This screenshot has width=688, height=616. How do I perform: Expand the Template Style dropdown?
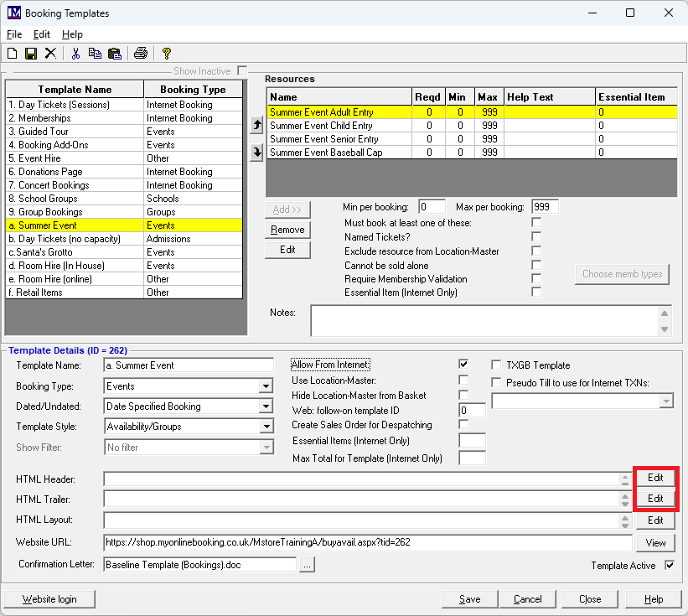[x=266, y=427]
